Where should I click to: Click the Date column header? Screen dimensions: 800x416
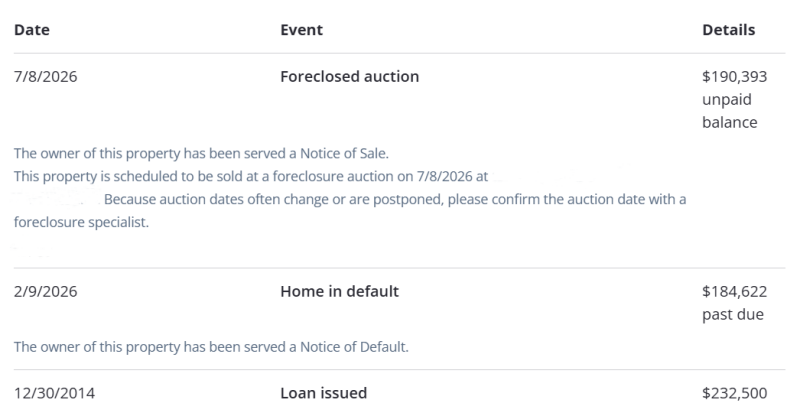coord(32,30)
